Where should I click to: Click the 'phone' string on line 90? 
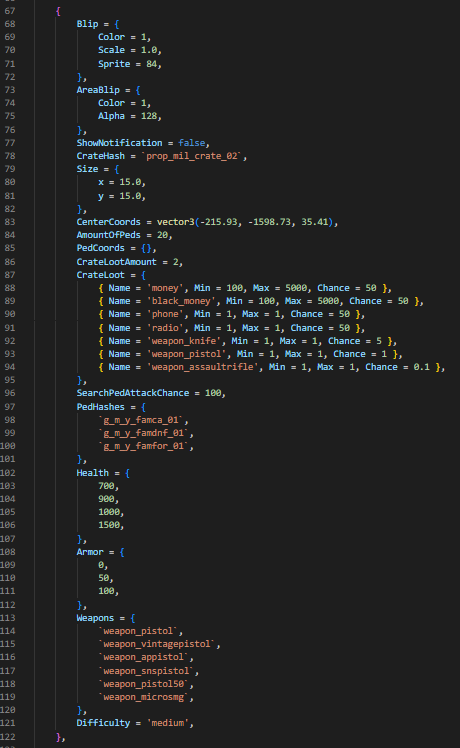click(x=165, y=314)
